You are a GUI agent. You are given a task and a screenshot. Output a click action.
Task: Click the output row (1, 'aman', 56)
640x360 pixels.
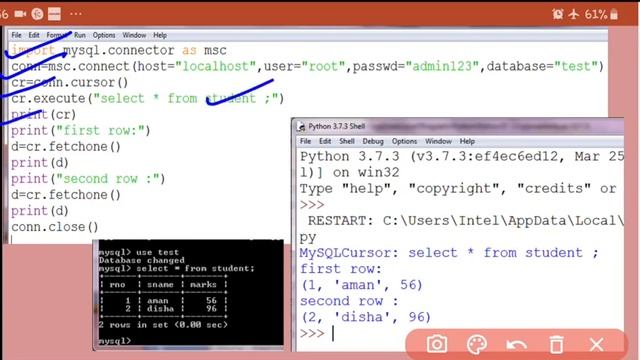(362, 285)
